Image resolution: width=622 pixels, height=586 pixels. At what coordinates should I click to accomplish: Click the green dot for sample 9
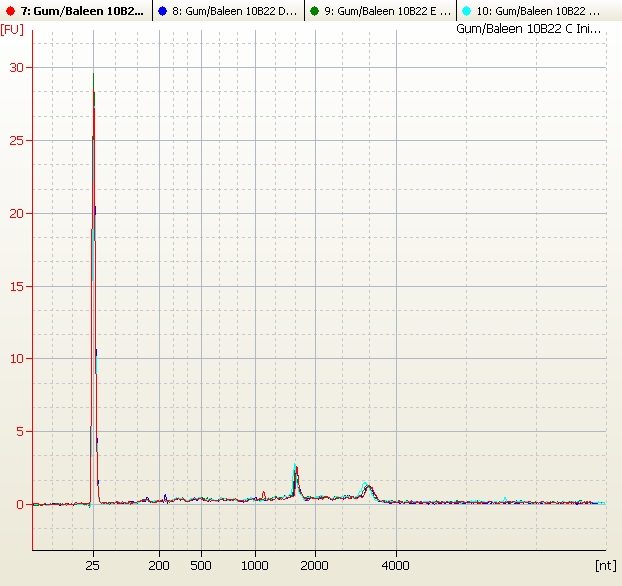(315, 11)
